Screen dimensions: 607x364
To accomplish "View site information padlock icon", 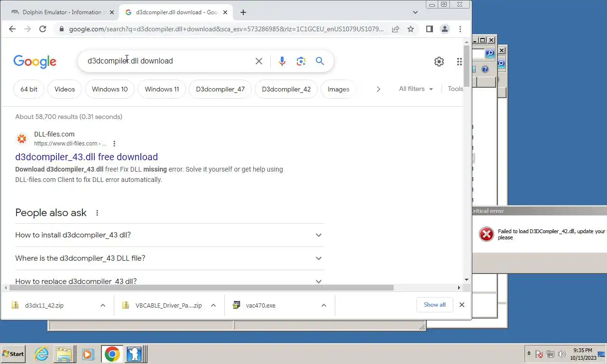I will coord(61,29).
